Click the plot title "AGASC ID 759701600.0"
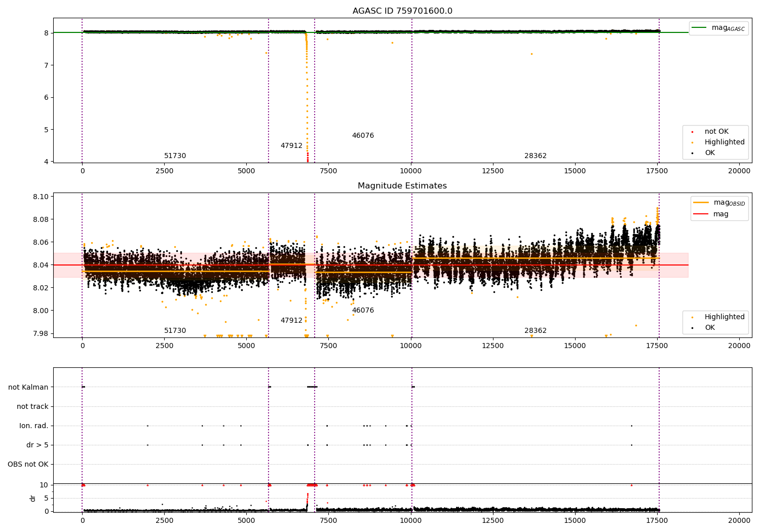This screenshot has width=760, height=532. [x=402, y=11]
